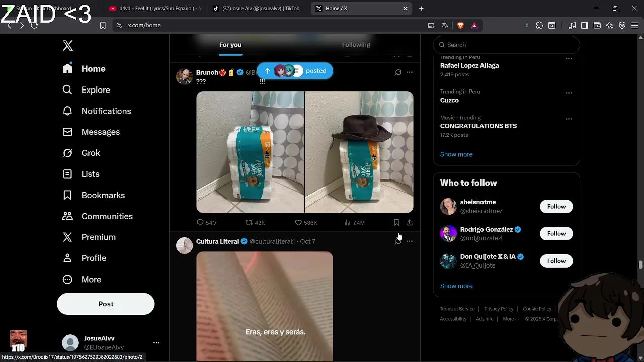Open more options on Brunoh's post

(410, 72)
